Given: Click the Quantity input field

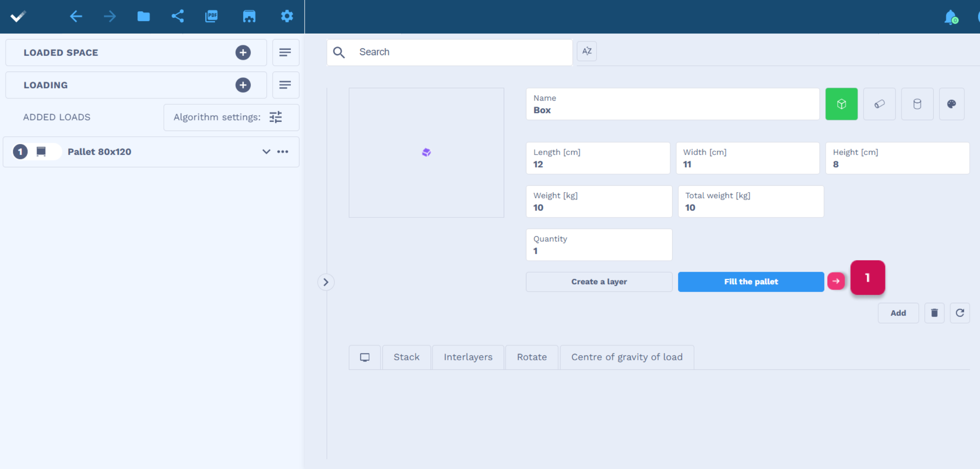Looking at the screenshot, I should click(599, 245).
